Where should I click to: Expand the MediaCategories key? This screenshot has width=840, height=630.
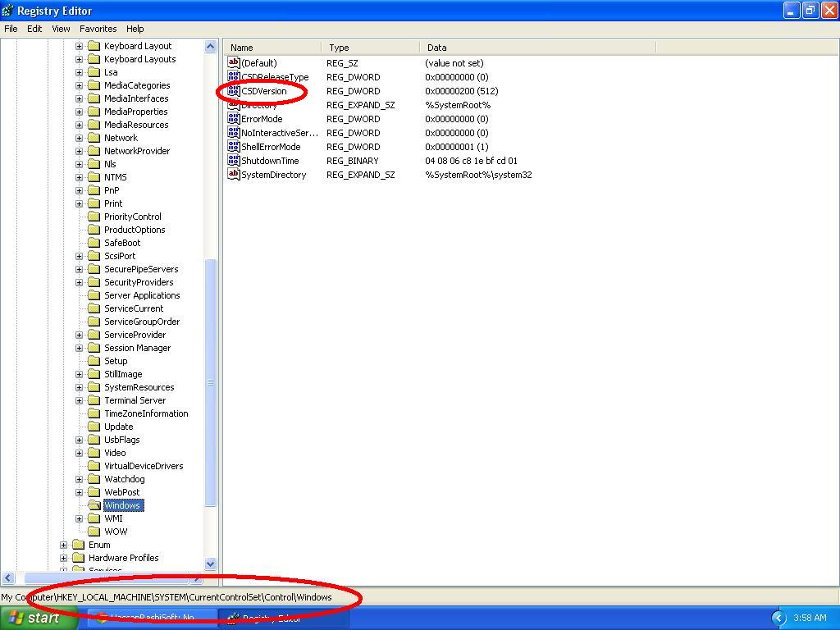pos(80,85)
